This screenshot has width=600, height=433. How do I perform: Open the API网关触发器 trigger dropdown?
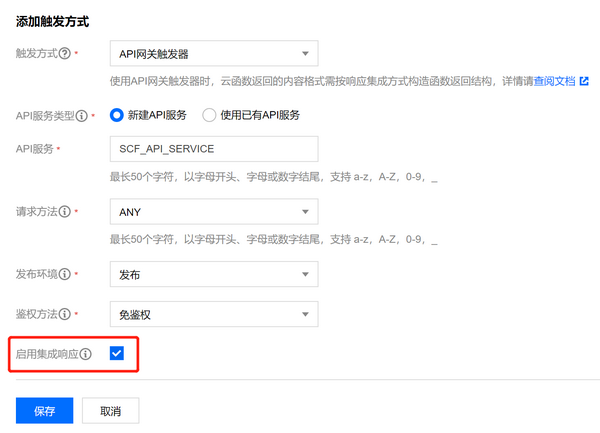(214, 54)
